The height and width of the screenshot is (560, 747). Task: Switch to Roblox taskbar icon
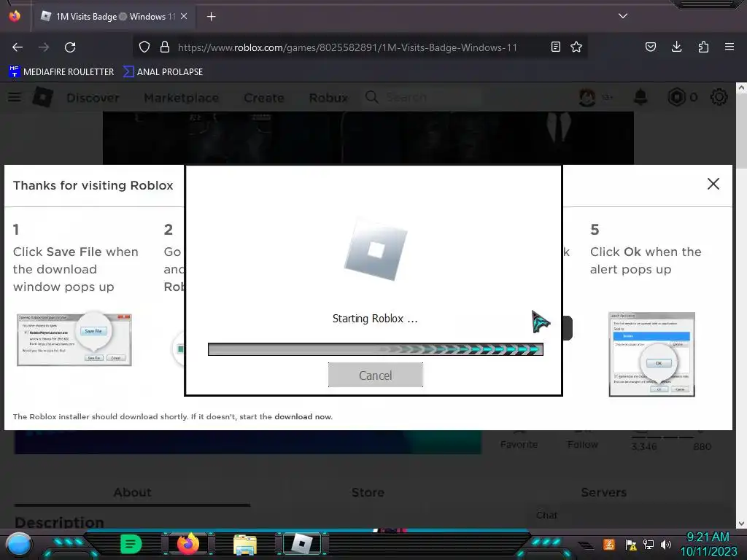point(301,544)
